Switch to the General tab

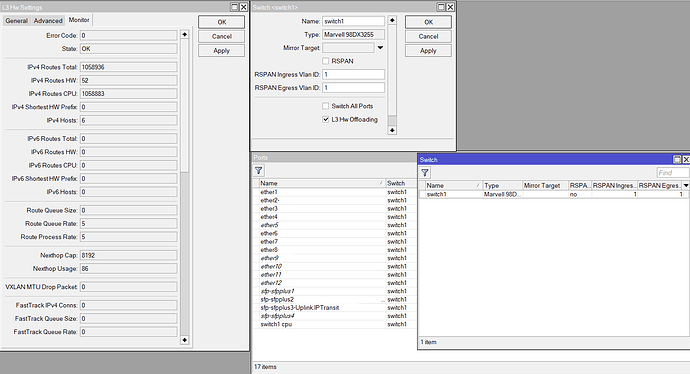coord(17,21)
